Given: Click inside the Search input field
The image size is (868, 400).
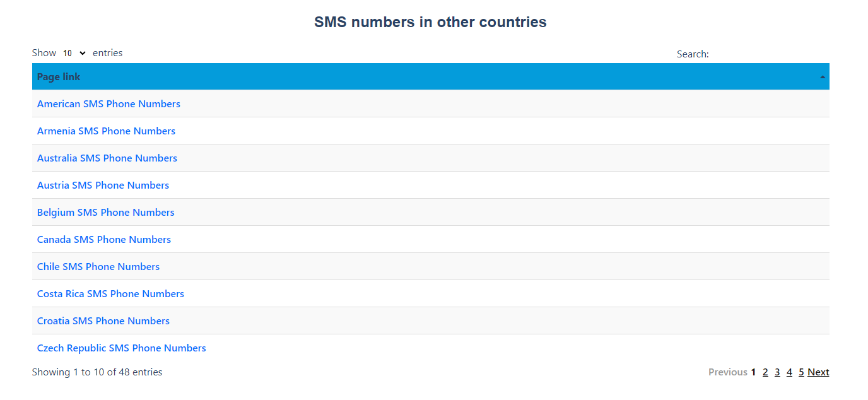Looking at the screenshot, I should pos(770,54).
